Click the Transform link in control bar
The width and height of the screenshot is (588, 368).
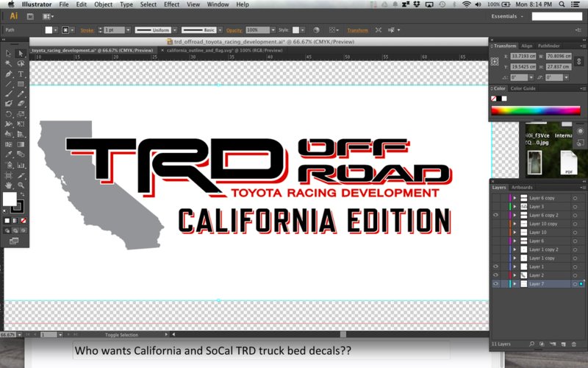pos(357,30)
